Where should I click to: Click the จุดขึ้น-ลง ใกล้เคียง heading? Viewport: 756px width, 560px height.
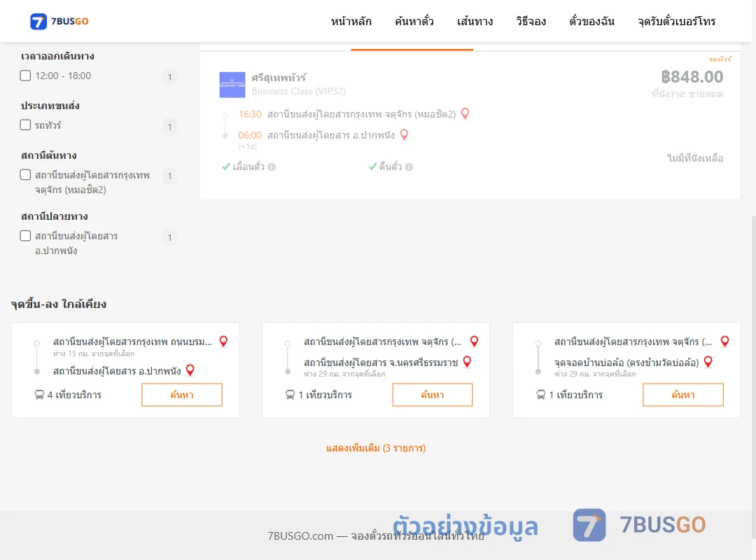click(59, 304)
